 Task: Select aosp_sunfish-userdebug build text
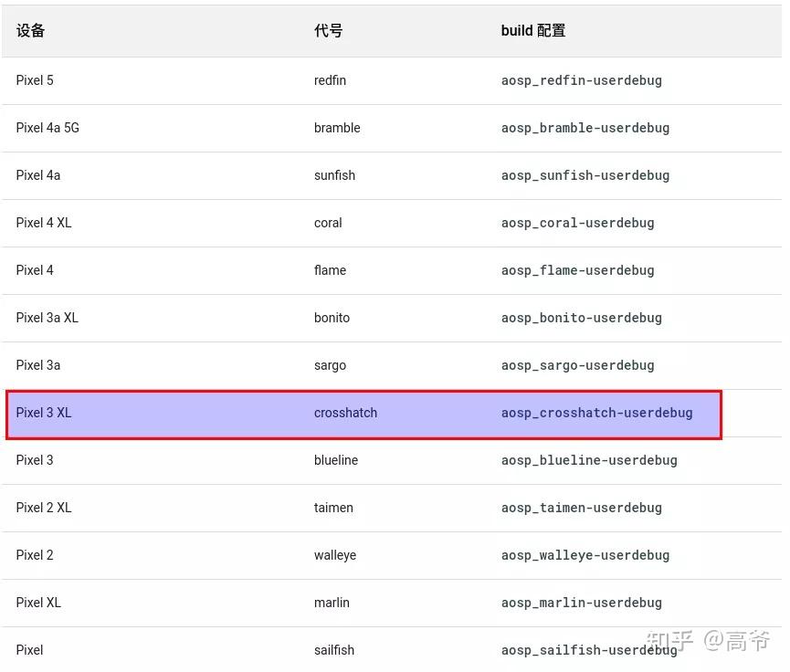[x=585, y=175]
